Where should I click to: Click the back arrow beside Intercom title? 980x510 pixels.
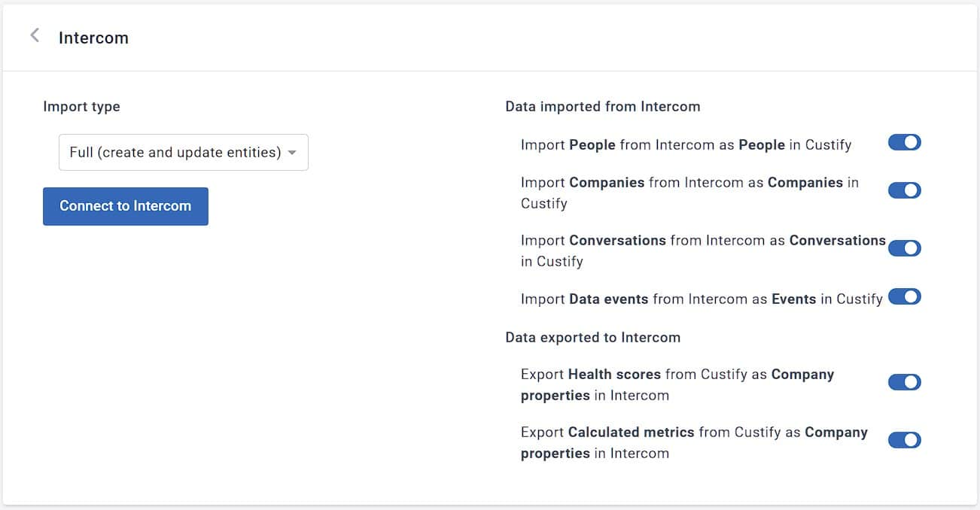point(34,35)
